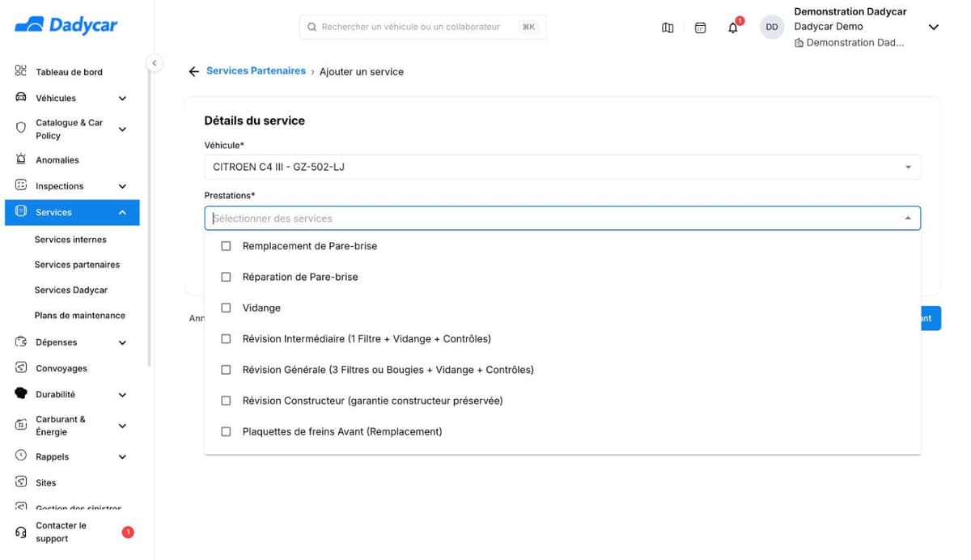Expand the Catalogue & Car Policy chevron
The width and height of the screenshot is (971, 560).
122,129
